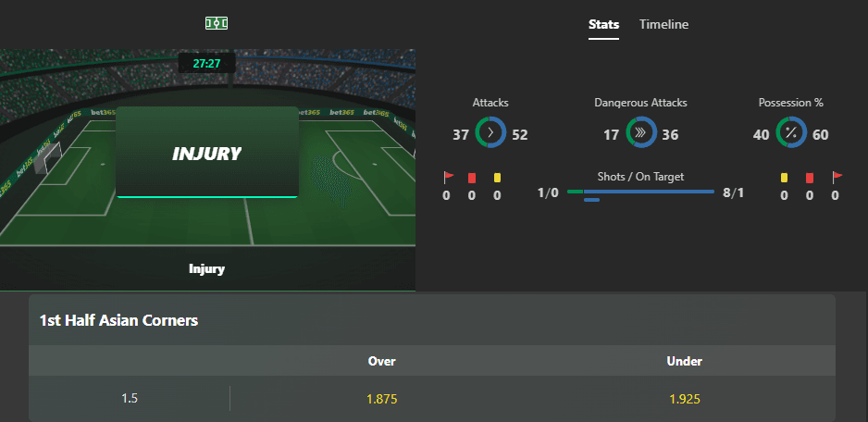Click the left team red card icon
This screenshot has width=868, height=422.
472,178
